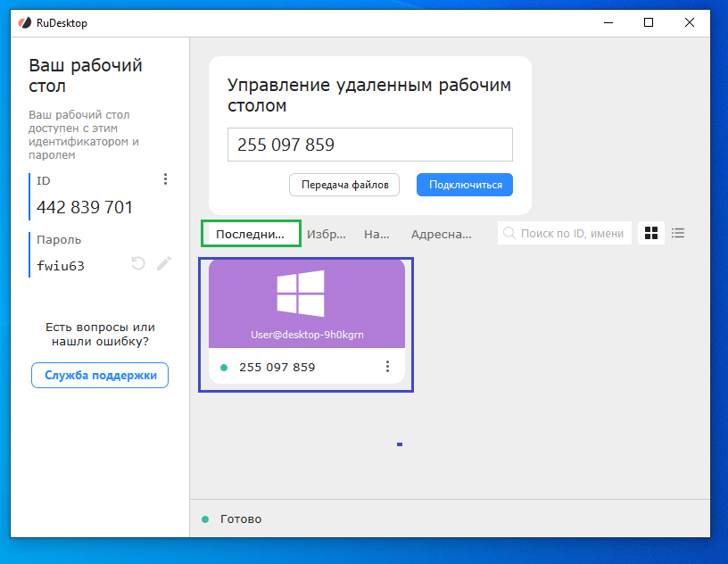The height and width of the screenshot is (564, 728).
Task: Open the 255 097 859 card options menu
Action: pos(387,367)
